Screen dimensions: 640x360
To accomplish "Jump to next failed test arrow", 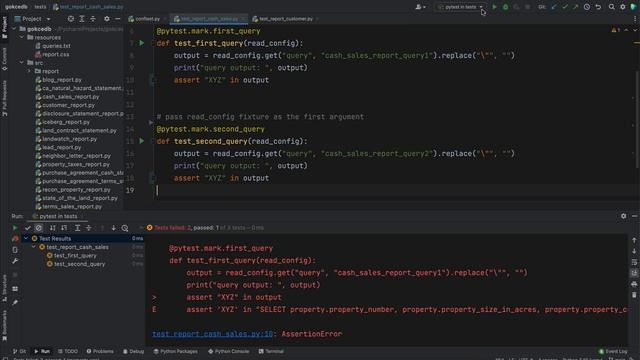I will [x=113, y=228].
